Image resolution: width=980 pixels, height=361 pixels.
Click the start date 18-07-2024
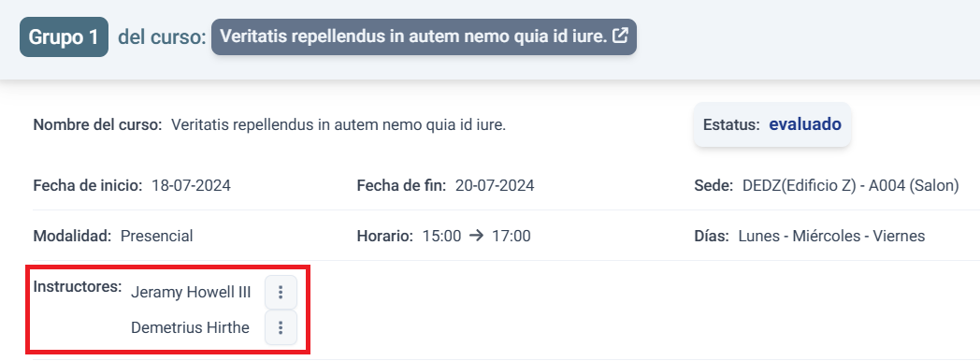point(192,185)
